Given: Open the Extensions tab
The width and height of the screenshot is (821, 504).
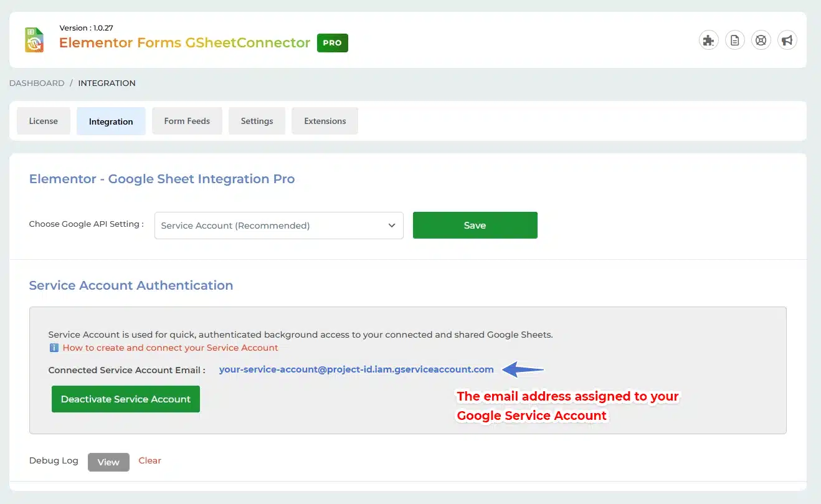Looking at the screenshot, I should 325,121.
